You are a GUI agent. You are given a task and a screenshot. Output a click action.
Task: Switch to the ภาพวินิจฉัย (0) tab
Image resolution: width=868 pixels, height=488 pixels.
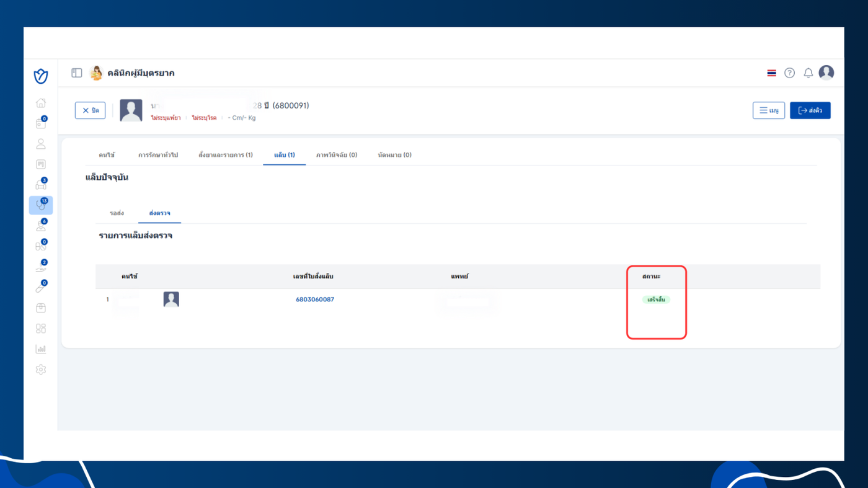click(x=337, y=155)
